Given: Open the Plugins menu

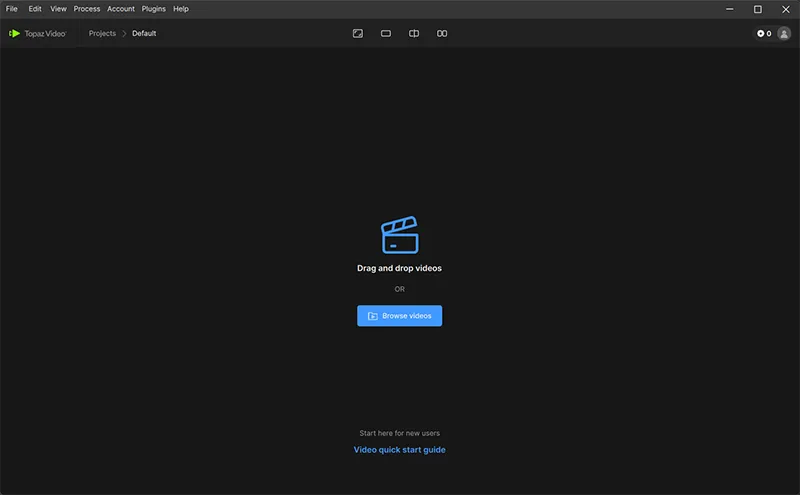Looking at the screenshot, I should tap(154, 9).
